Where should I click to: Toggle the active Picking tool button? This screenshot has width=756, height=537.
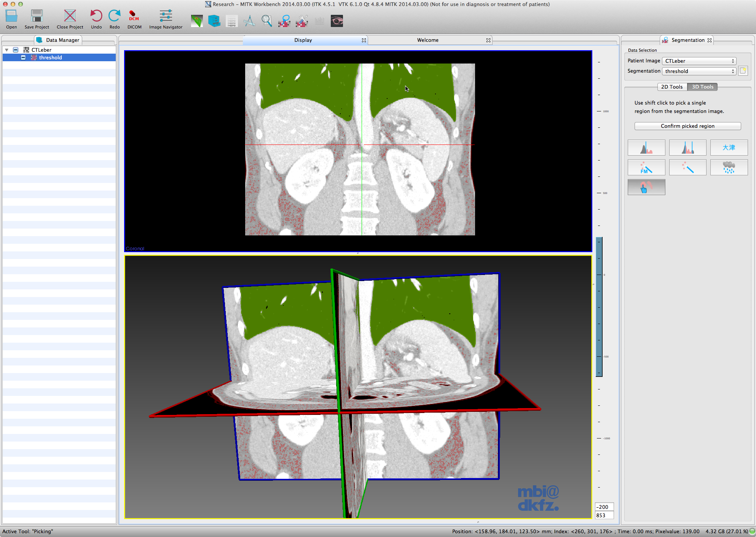pyautogui.click(x=646, y=187)
